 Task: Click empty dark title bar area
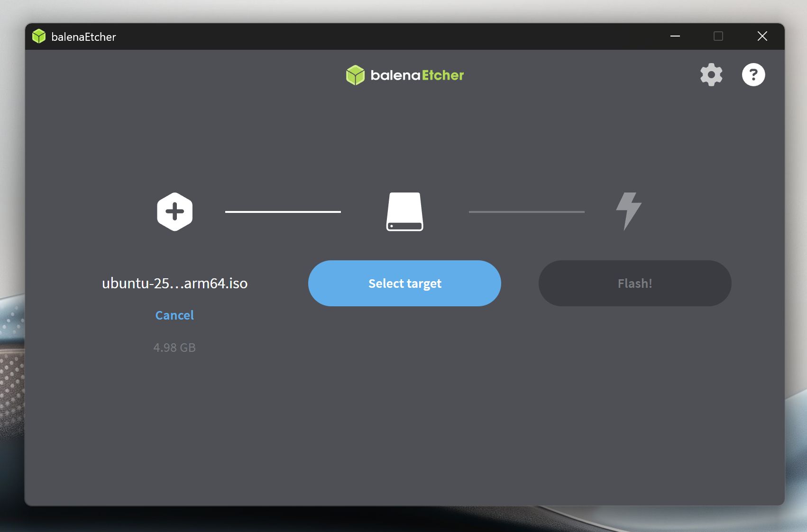coord(379,36)
